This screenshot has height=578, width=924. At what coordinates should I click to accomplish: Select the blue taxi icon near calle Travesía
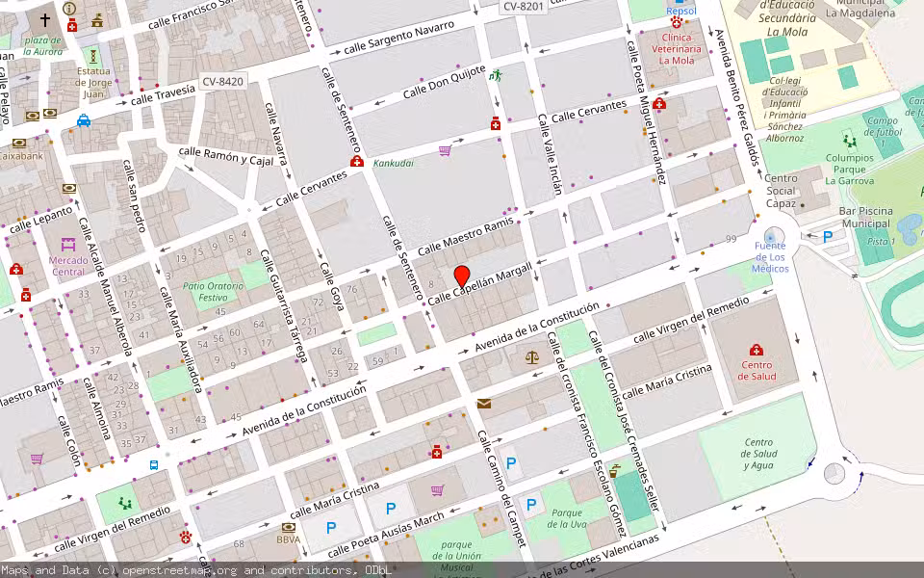pos(84,120)
